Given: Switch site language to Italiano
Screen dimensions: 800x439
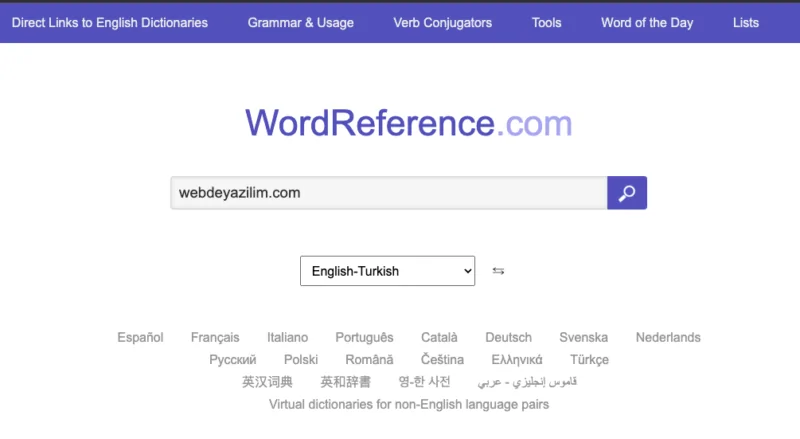Looking at the screenshot, I should [x=287, y=337].
